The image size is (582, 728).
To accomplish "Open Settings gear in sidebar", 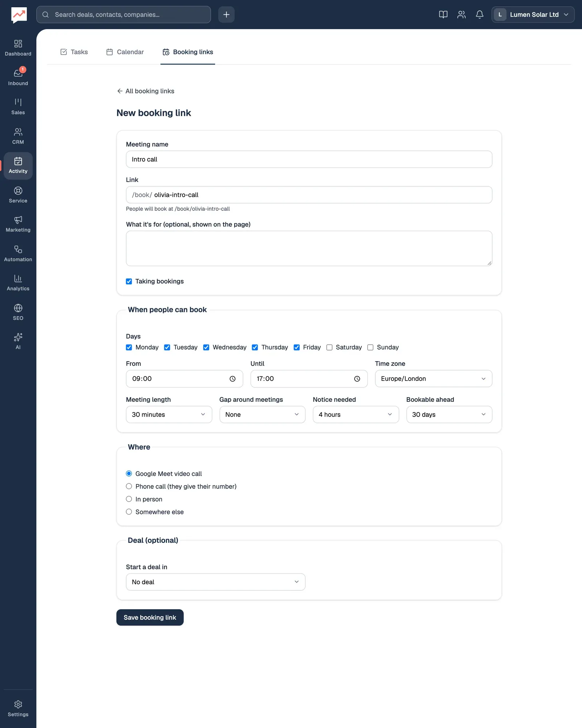I will [18, 709].
